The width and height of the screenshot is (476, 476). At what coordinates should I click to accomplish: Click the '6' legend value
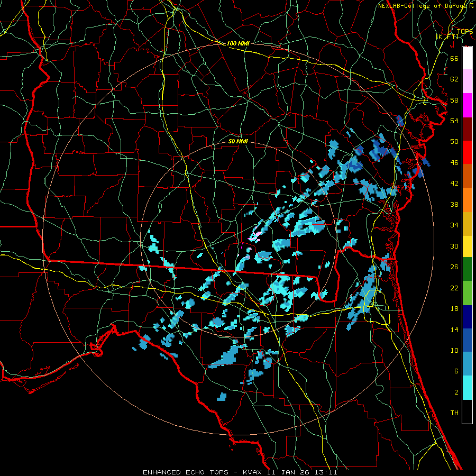point(456,371)
